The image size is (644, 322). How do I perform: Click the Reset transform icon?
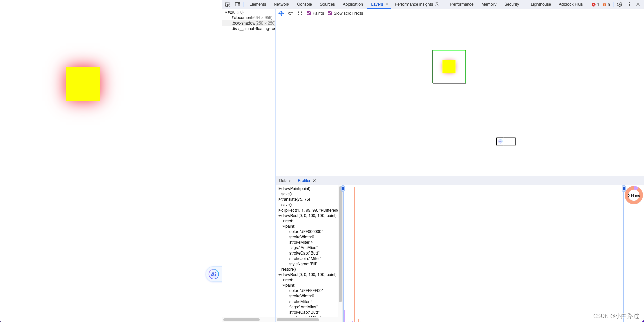(300, 13)
